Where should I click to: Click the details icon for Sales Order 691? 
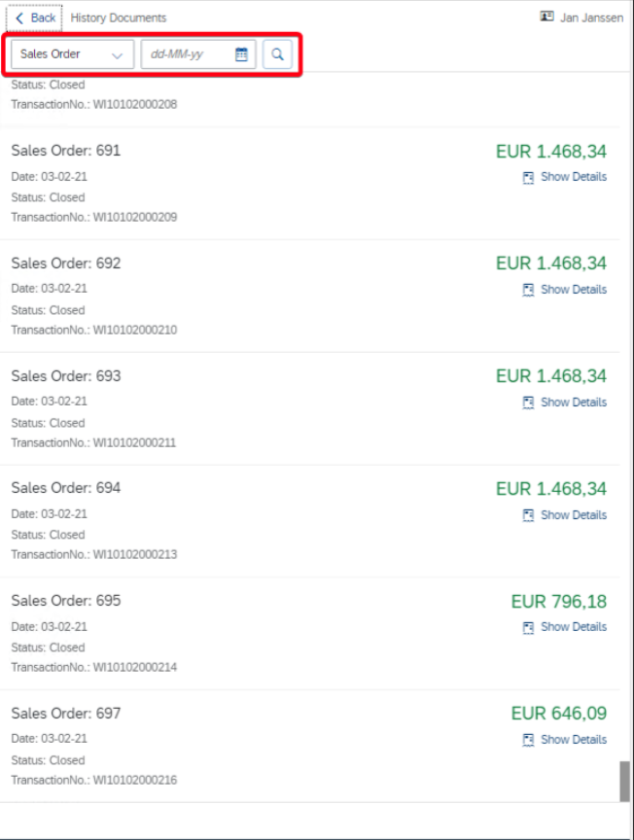[x=528, y=178]
